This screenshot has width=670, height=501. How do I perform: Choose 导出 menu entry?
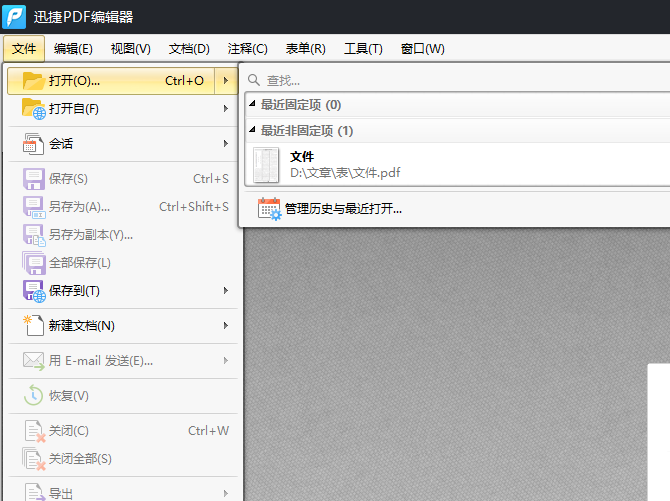[x=123, y=492]
